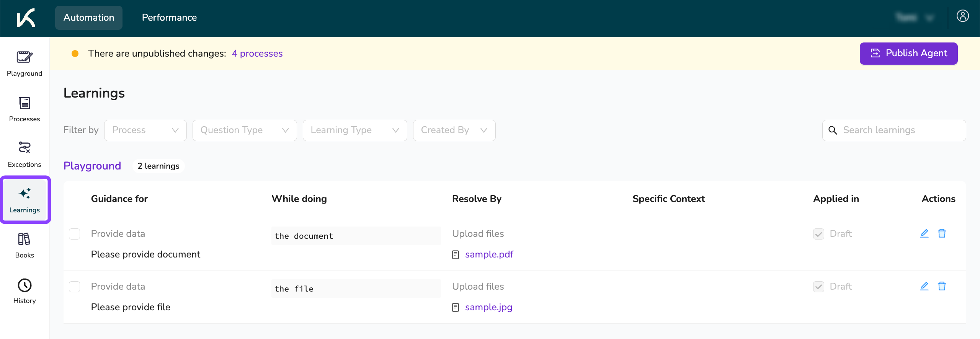Select the 'Please provide file' row checkbox
Screen dimensions: 980x339
click(75, 287)
